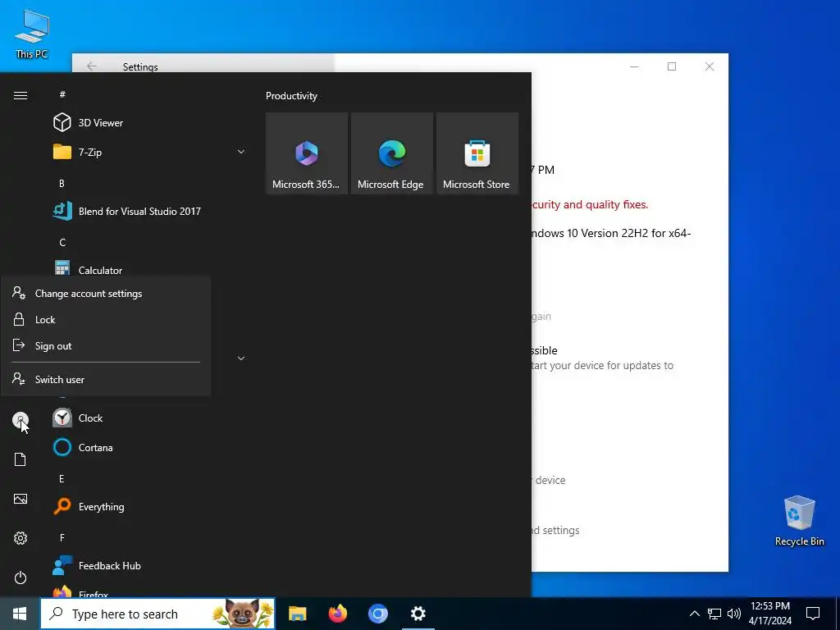Image resolution: width=840 pixels, height=630 pixels.
Task: Open Firefox from the taskbar
Action: (x=337, y=614)
